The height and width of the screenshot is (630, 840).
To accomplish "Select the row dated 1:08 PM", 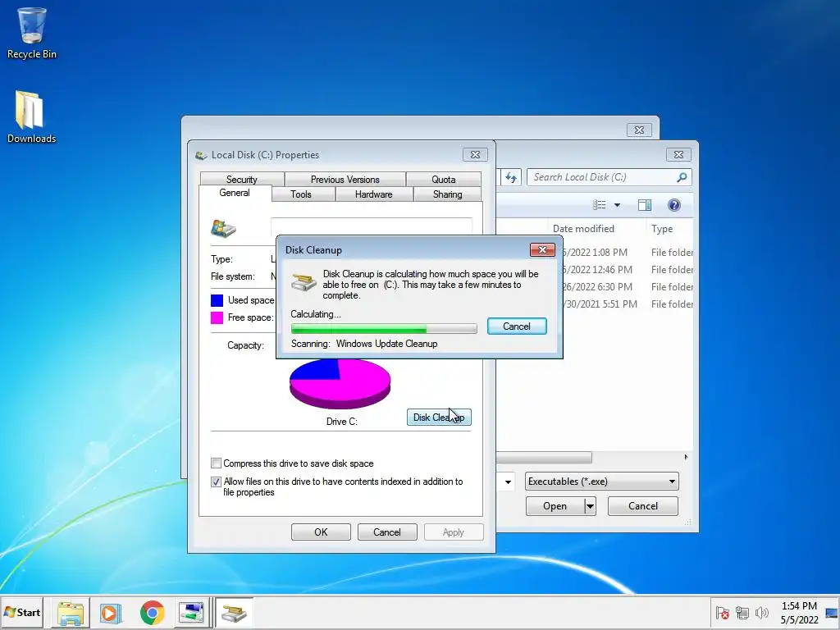I will tap(595, 253).
